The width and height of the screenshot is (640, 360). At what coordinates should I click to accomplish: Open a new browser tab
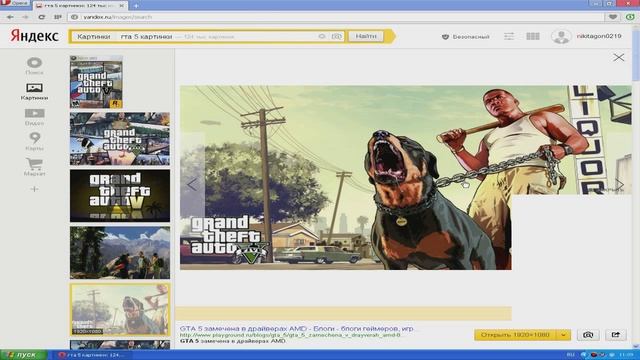coord(136,6)
